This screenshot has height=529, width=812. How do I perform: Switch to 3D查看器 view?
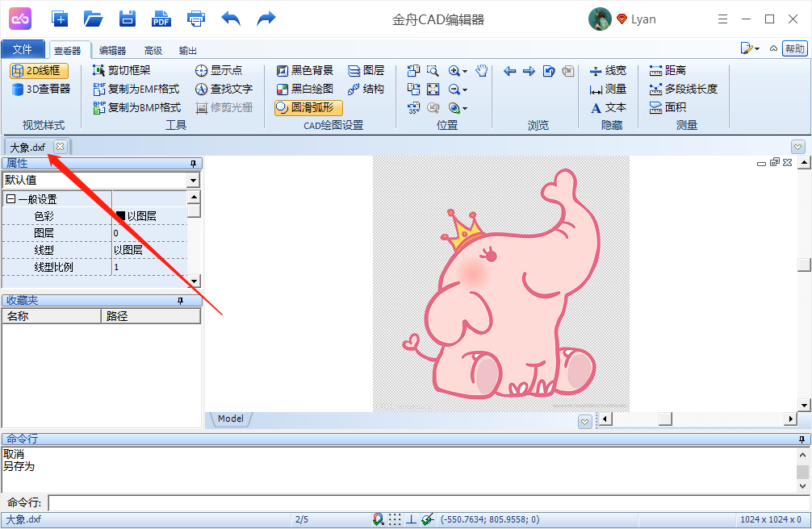pos(40,90)
